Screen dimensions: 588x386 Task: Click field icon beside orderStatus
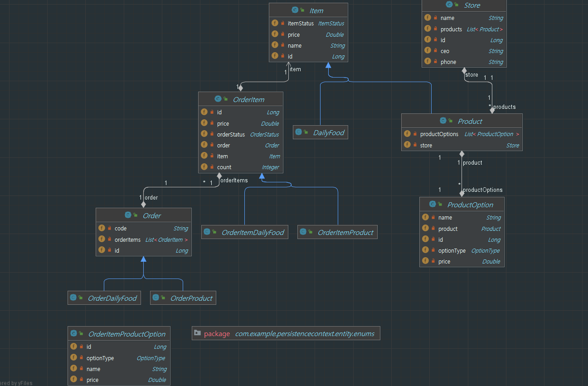click(x=204, y=134)
